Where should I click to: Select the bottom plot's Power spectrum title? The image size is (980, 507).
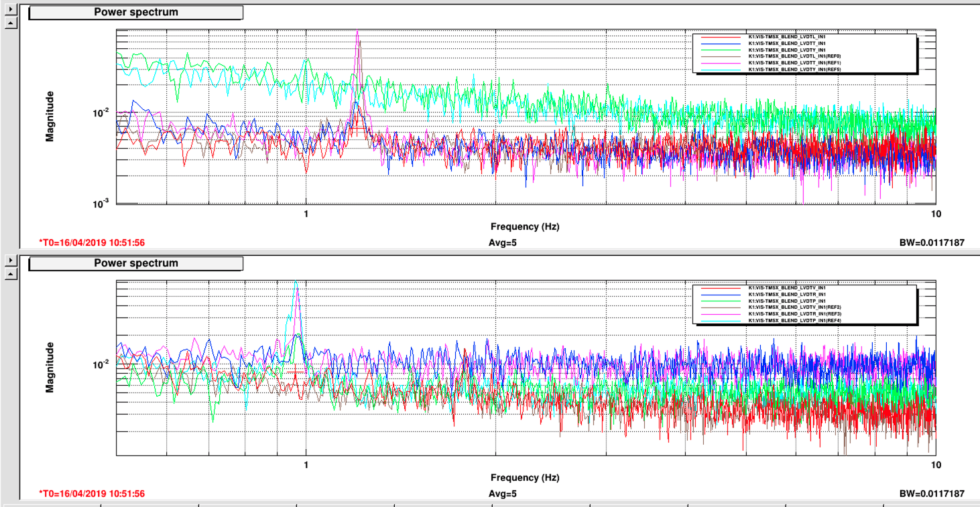click(x=136, y=263)
